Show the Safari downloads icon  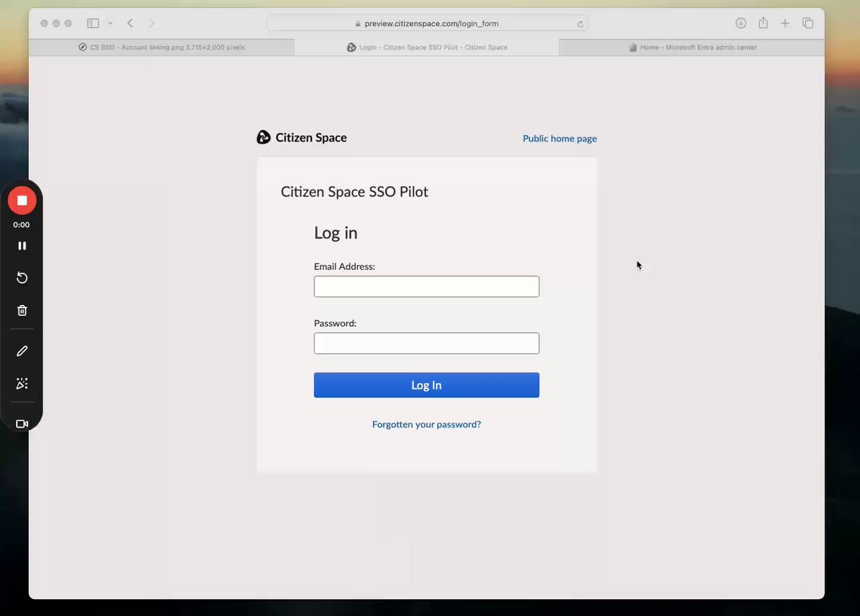740,24
